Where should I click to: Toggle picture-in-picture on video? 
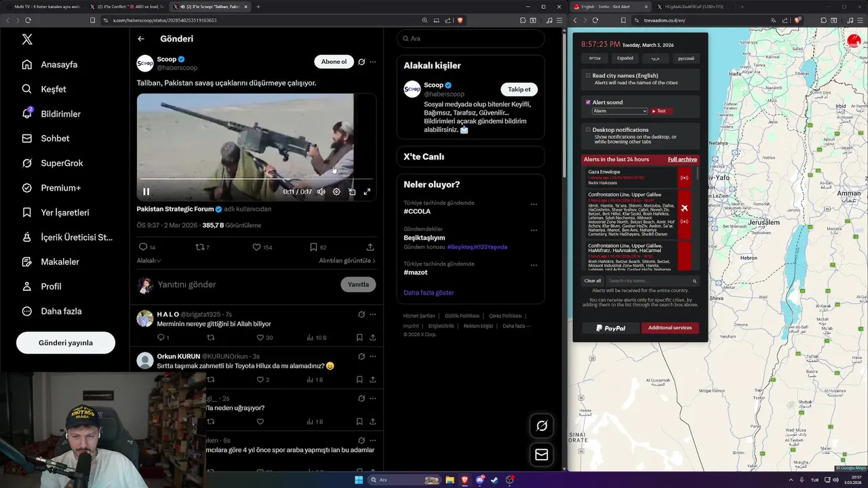pos(352,192)
